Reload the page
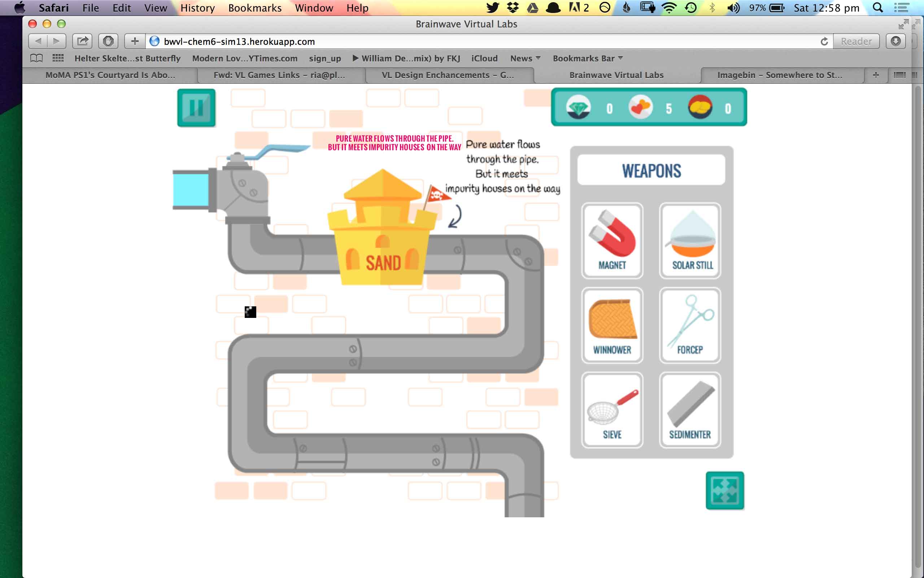This screenshot has width=924, height=578. (x=824, y=41)
